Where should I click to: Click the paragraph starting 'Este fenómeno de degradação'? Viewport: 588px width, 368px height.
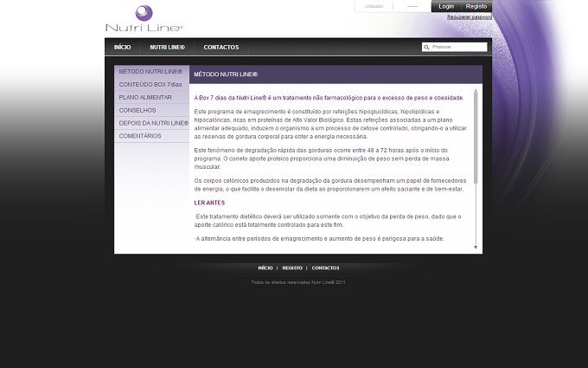pos(322,158)
